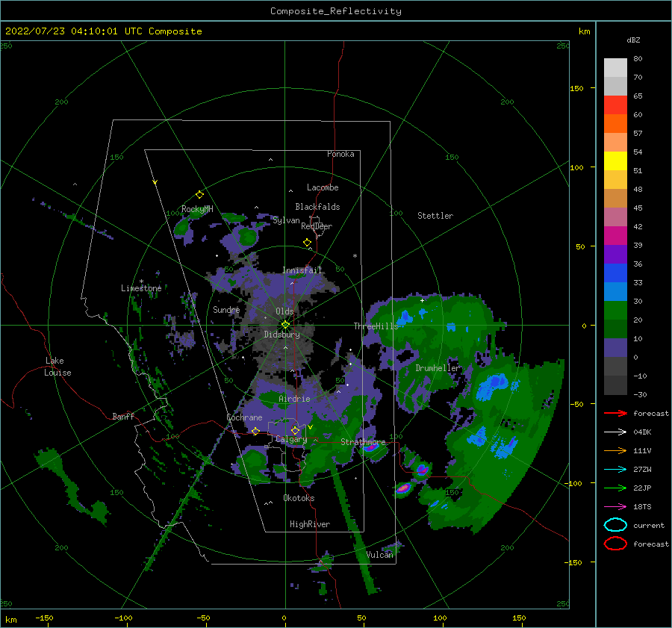
Task: Click the Vulcan town label
Action: tap(380, 555)
